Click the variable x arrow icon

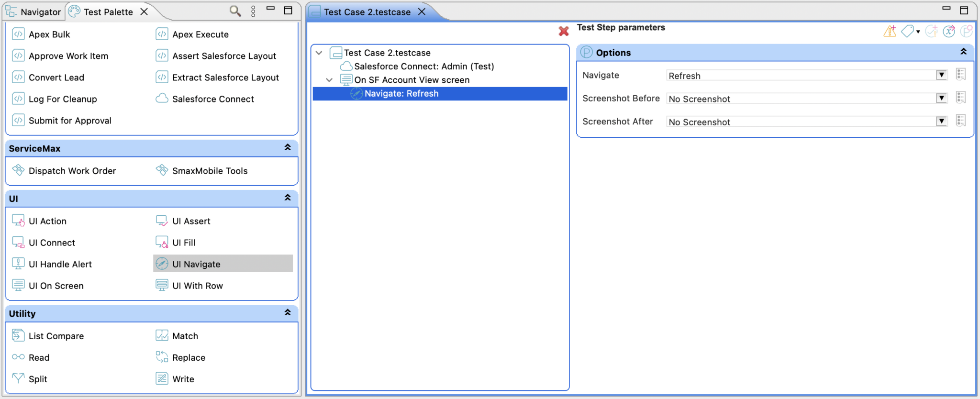click(949, 32)
